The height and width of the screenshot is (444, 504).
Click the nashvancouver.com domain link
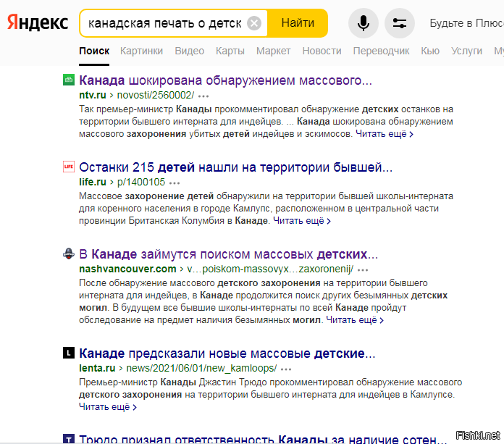point(127,269)
